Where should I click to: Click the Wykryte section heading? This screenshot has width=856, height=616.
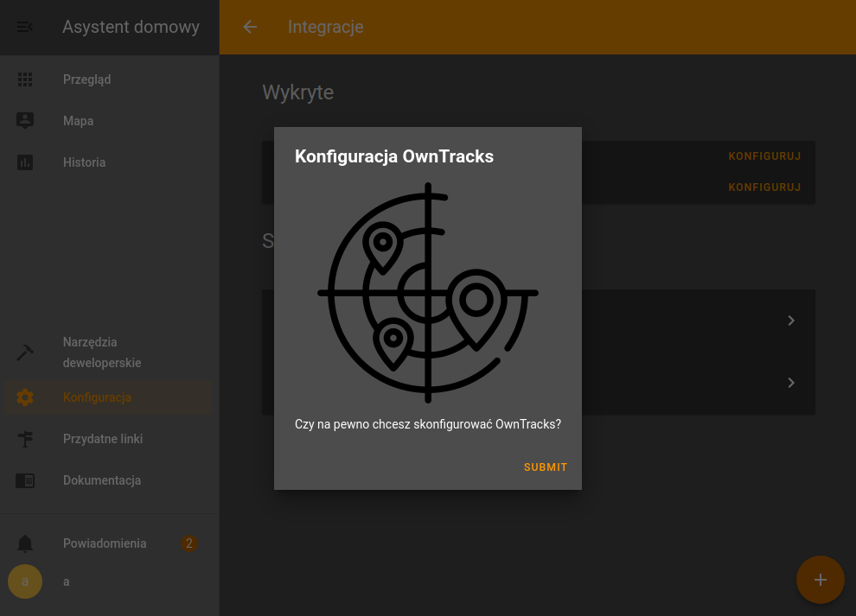coord(298,92)
